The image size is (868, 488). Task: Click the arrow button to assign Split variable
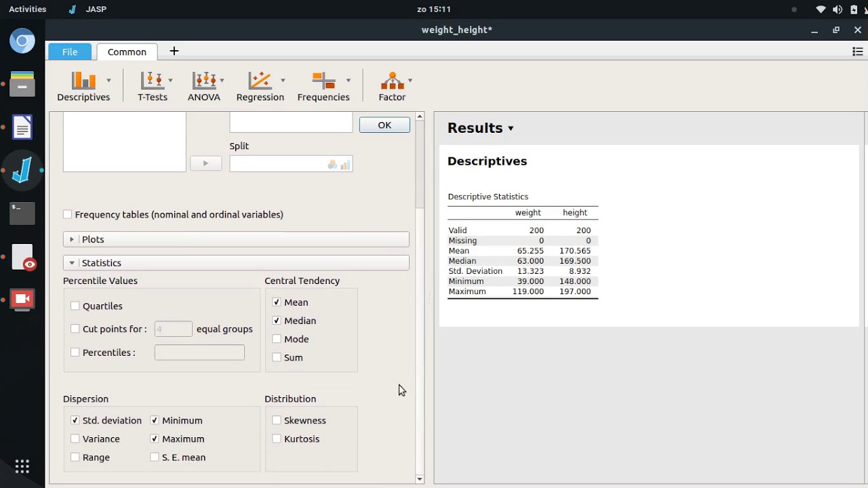tap(205, 163)
